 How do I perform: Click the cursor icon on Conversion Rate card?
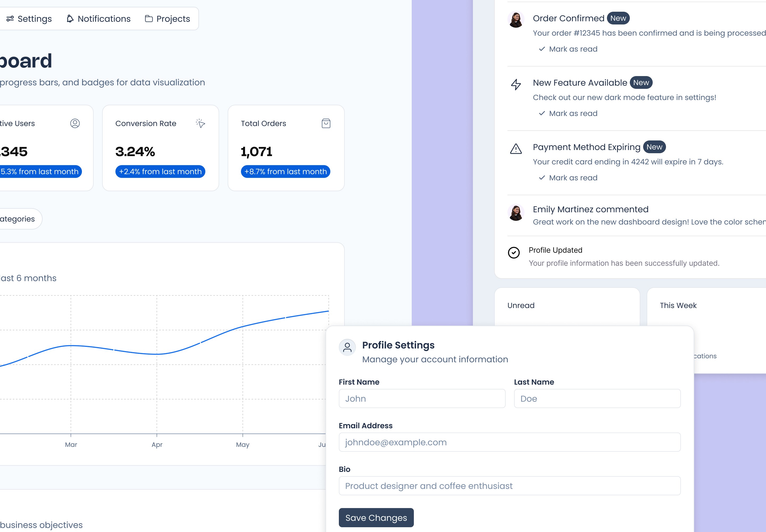[200, 123]
